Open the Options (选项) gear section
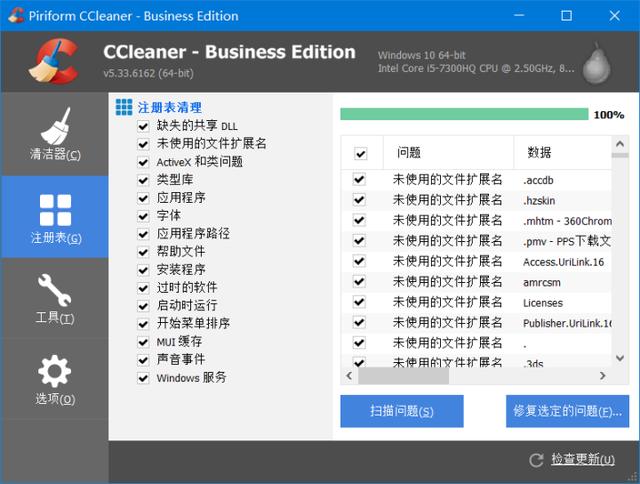640x484 pixels. [55, 379]
